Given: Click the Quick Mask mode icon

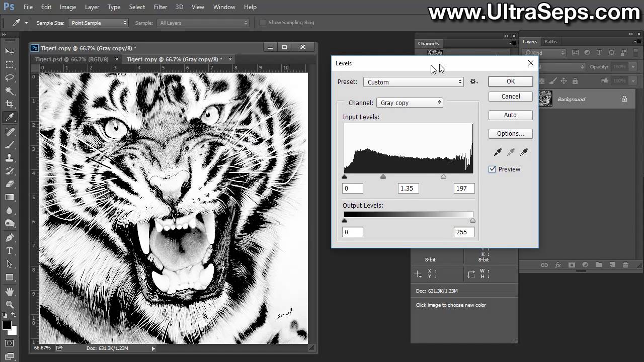Looking at the screenshot, I should (x=10, y=343).
